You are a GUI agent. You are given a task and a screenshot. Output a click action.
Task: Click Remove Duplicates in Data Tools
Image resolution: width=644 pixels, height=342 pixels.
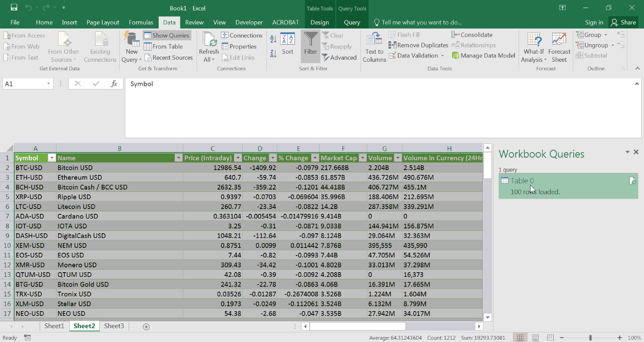[x=418, y=45]
